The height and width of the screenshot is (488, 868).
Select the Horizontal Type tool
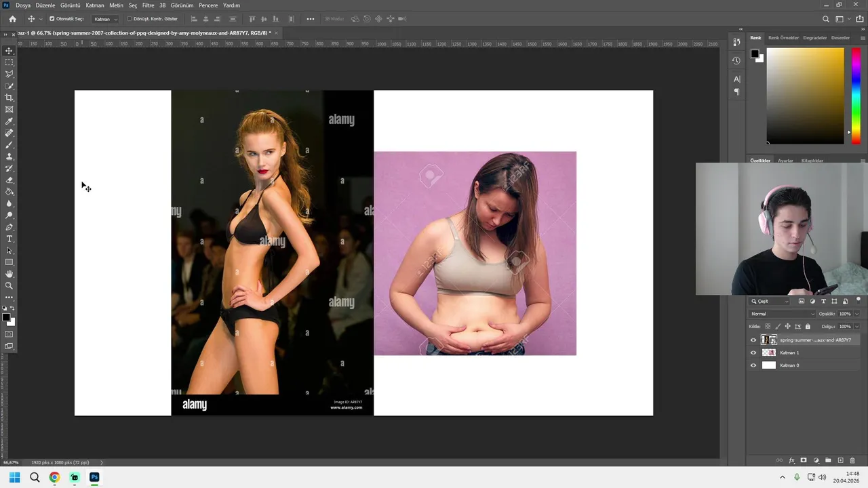pos(9,239)
